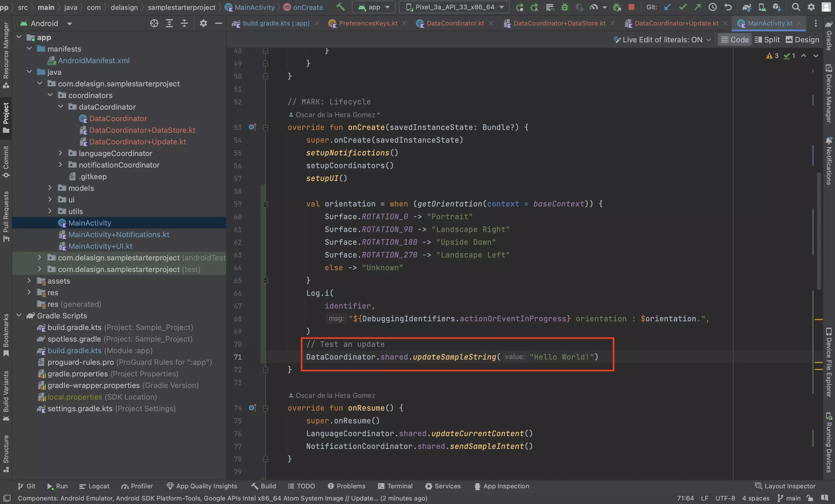
Task: Open Layout Inspector button
Action: click(x=785, y=486)
